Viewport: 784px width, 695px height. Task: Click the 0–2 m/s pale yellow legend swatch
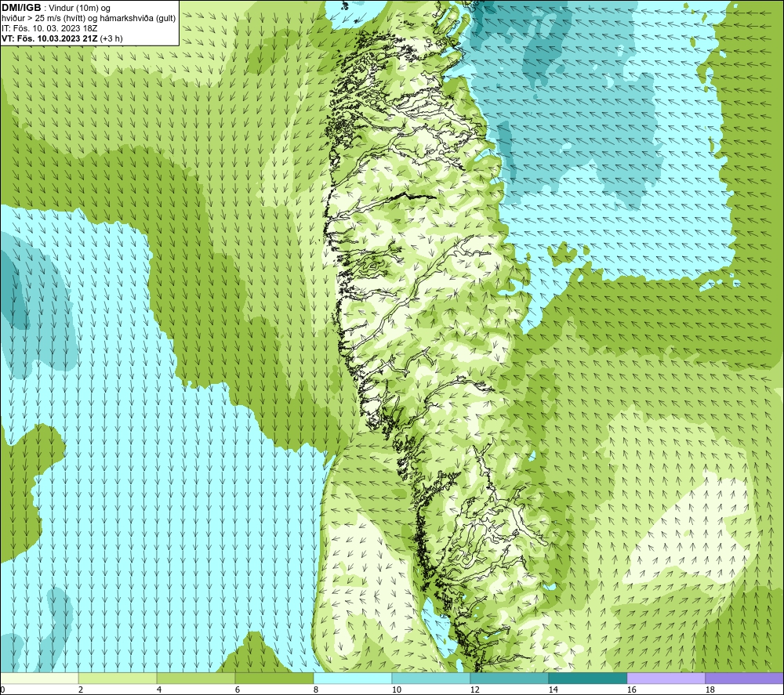[39, 678]
